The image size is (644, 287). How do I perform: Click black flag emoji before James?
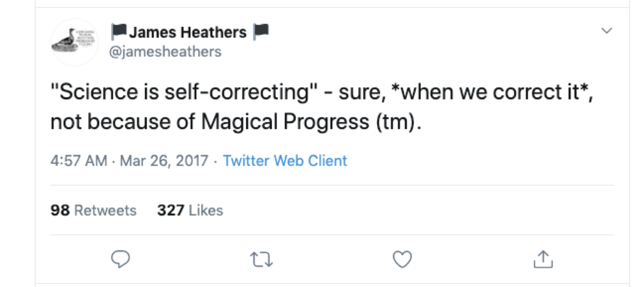tap(119, 32)
